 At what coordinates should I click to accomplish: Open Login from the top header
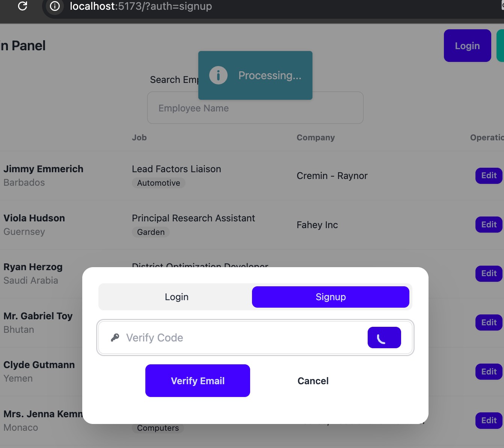tap(467, 46)
